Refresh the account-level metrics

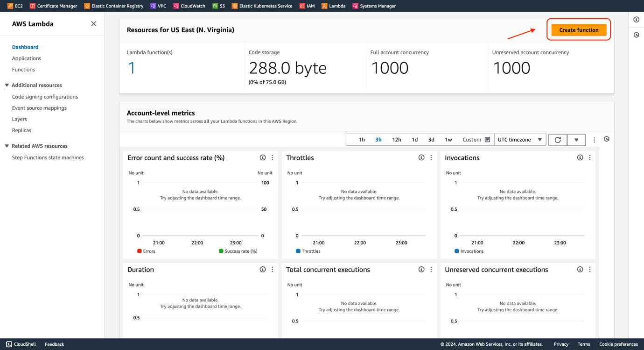[558, 140]
